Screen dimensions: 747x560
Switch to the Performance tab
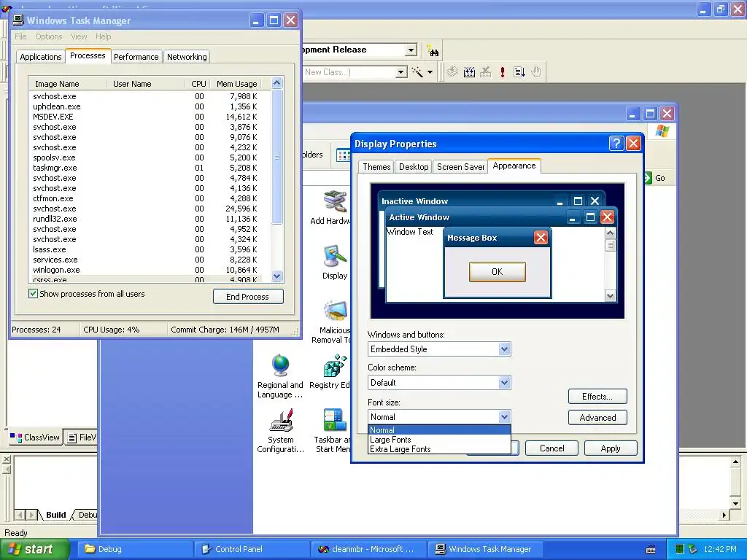(136, 57)
